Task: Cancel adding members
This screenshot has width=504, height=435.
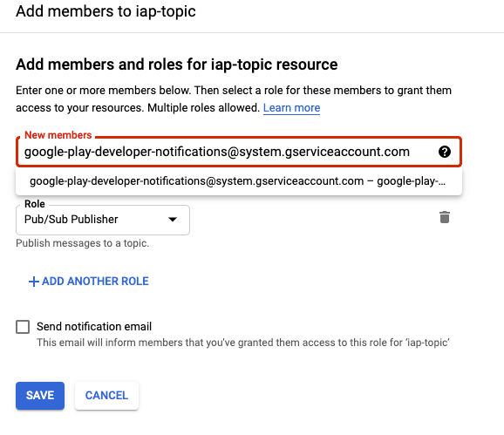Action: click(106, 396)
